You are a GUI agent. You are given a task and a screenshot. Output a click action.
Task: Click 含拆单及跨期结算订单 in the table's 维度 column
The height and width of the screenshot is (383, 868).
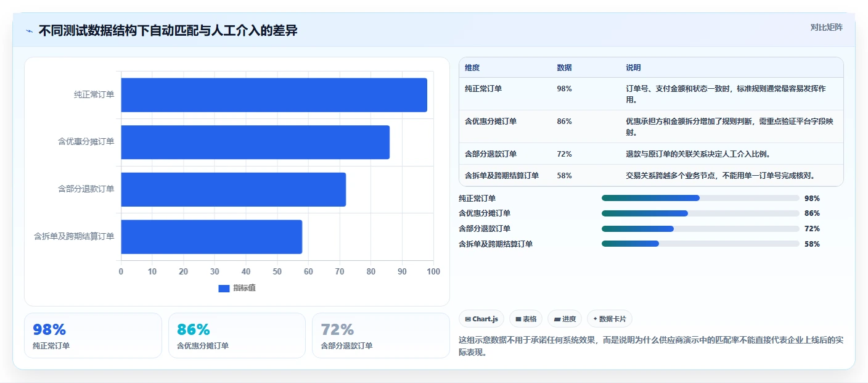(502, 176)
